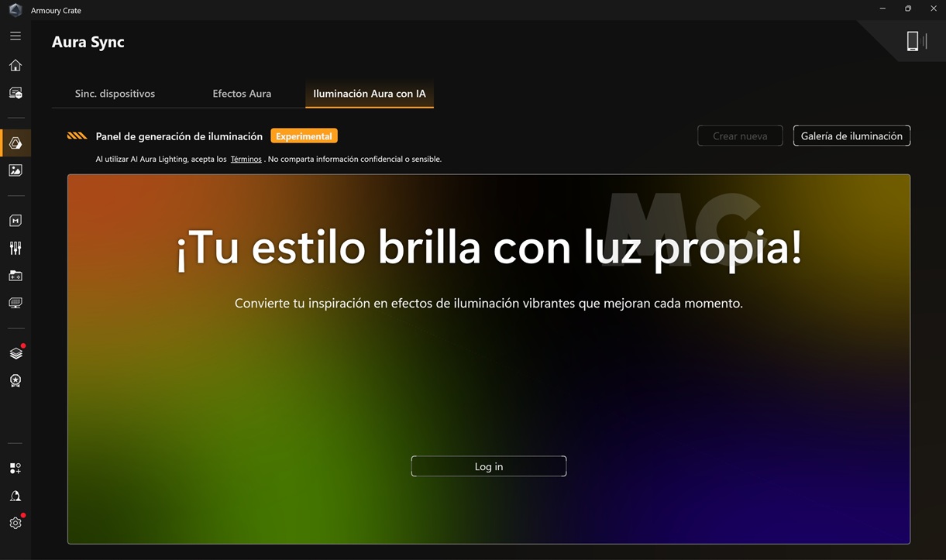
Task: Switch to the Sinc. dispositivos tab
Action: (115, 94)
